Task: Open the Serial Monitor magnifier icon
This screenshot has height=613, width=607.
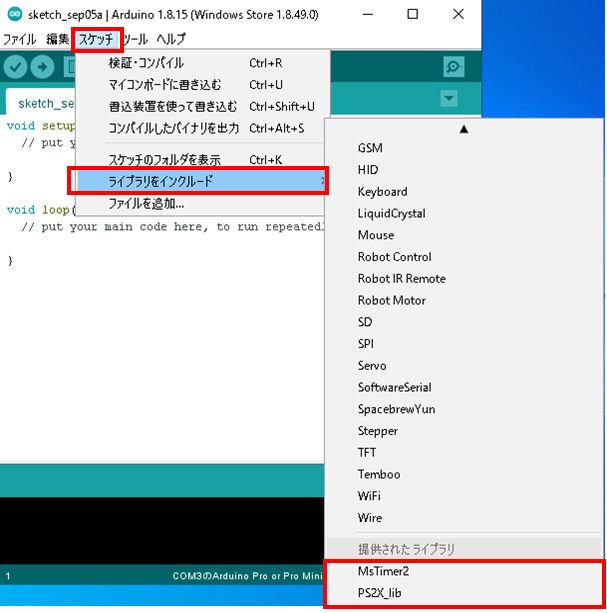Action: pos(453,67)
